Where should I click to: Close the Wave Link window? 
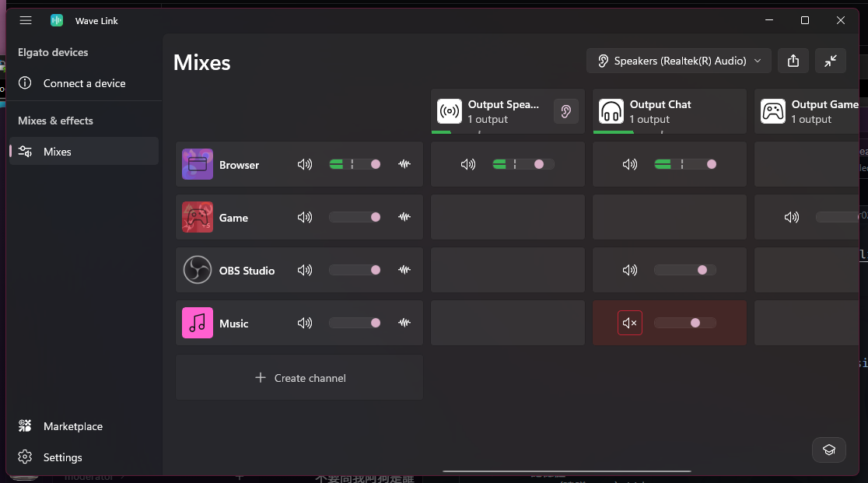(x=840, y=20)
